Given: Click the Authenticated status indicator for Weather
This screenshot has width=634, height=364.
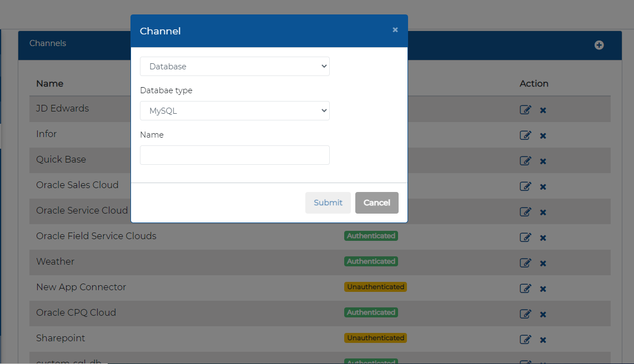Looking at the screenshot, I should click(371, 261).
